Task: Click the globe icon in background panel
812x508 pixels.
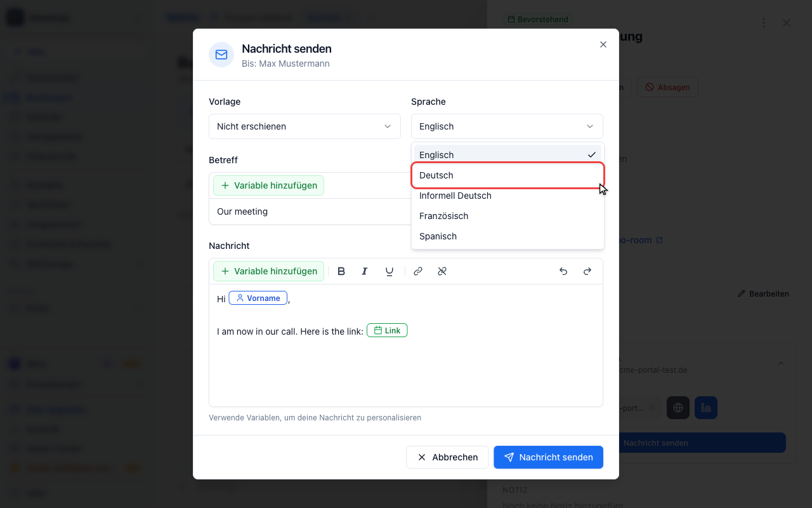Action: click(x=678, y=408)
